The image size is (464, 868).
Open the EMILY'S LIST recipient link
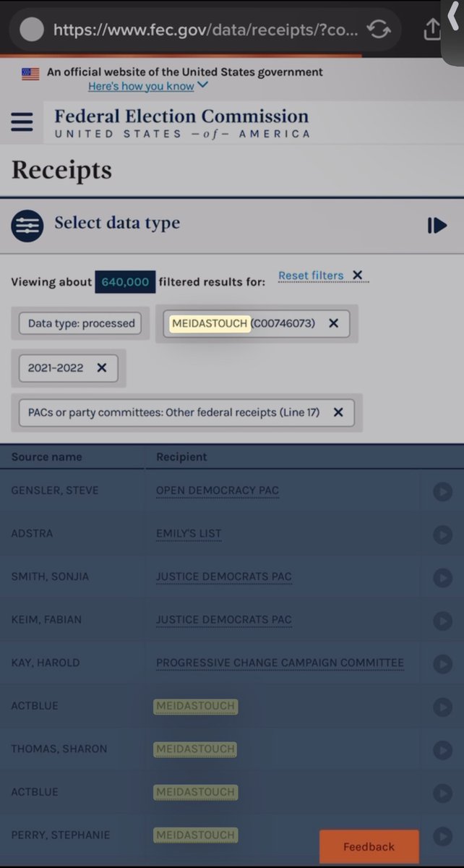point(189,534)
